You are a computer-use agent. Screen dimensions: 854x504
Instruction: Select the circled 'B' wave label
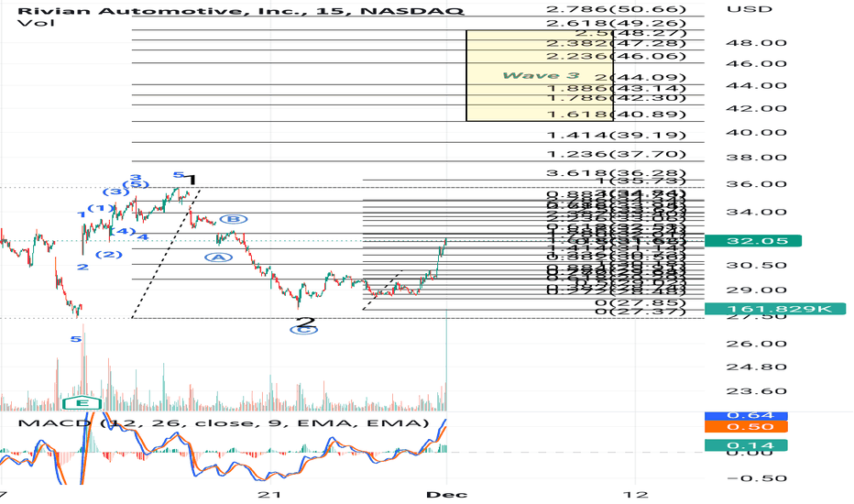(x=234, y=219)
